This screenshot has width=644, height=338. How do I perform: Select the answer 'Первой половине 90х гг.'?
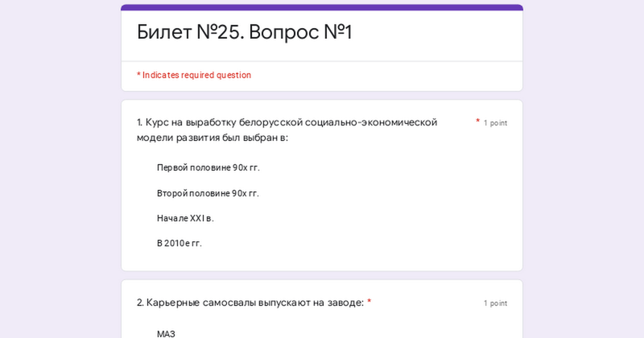click(x=208, y=167)
